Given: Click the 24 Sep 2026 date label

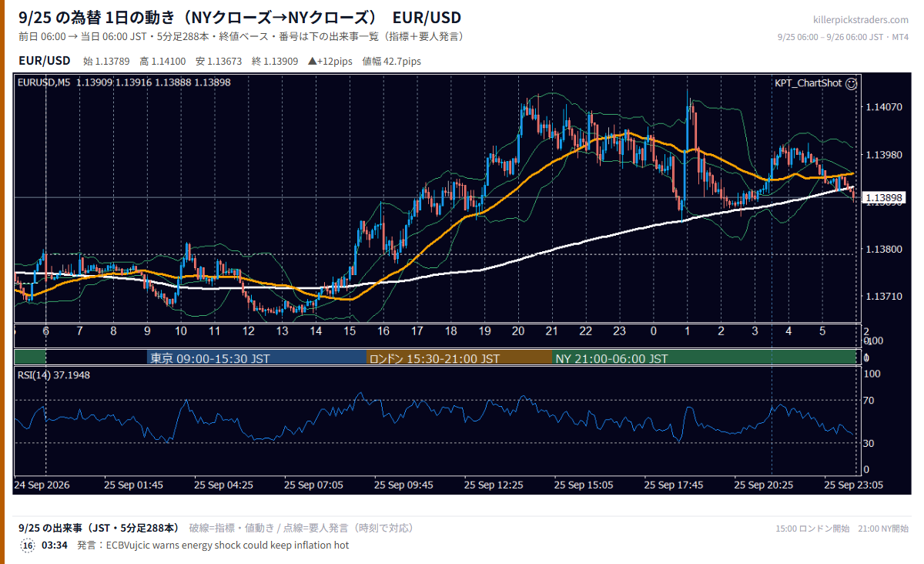Looking at the screenshot, I should pyautogui.click(x=42, y=485).
